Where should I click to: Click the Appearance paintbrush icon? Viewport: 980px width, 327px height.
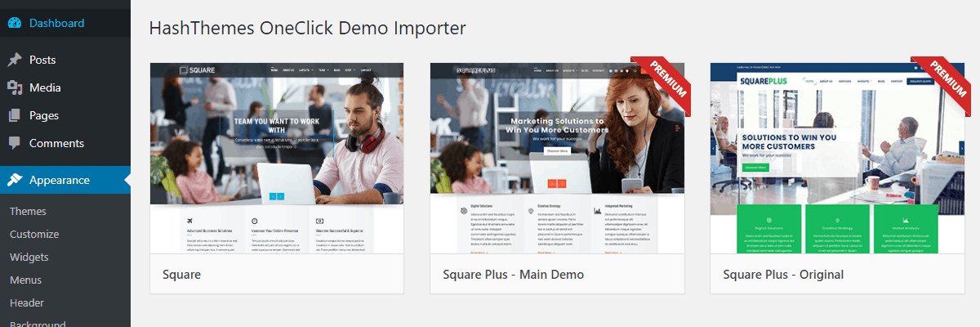coord(15,180)
